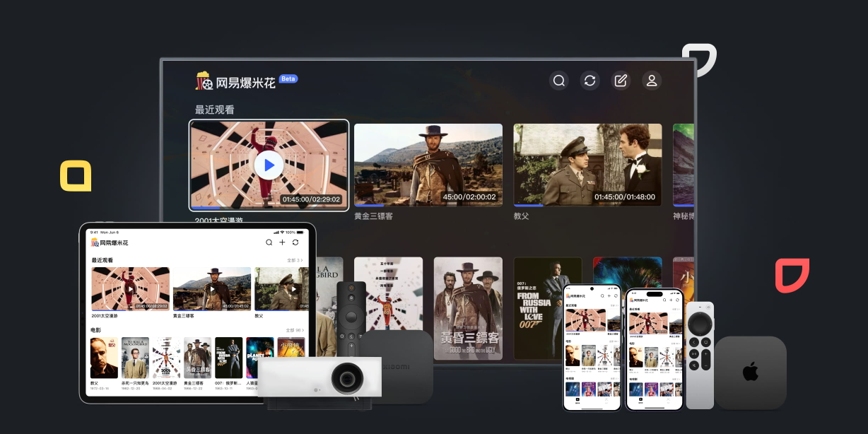
Task: Open the user profile icon on the TV
Action: coord(652,81)
